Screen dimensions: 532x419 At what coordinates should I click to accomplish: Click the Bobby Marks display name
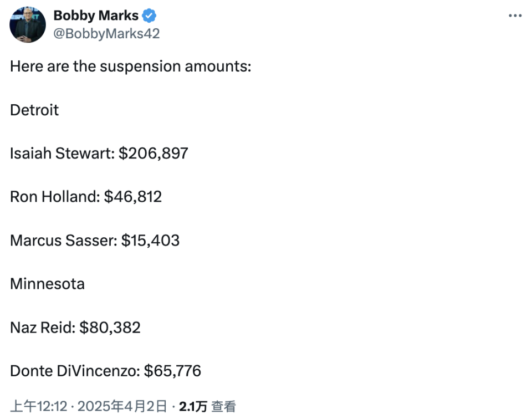(96, 16)
